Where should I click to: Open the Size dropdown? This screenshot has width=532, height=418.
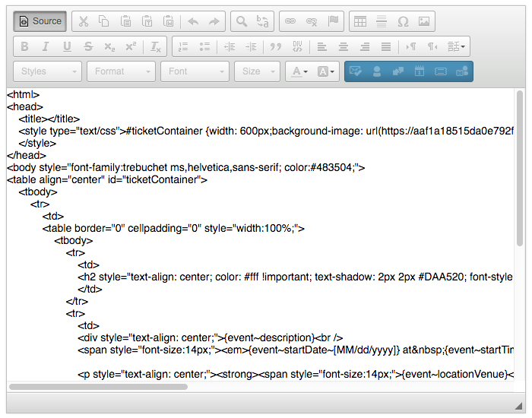pos(258,71)
